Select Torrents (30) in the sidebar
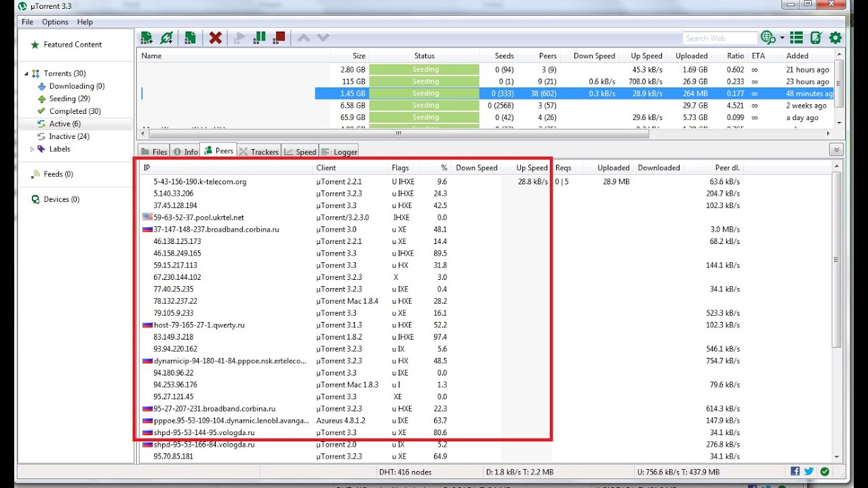868x488 pixels. point(64,73)
